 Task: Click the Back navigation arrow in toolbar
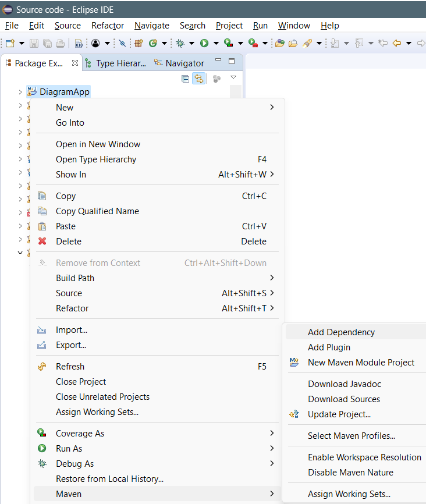397,43
